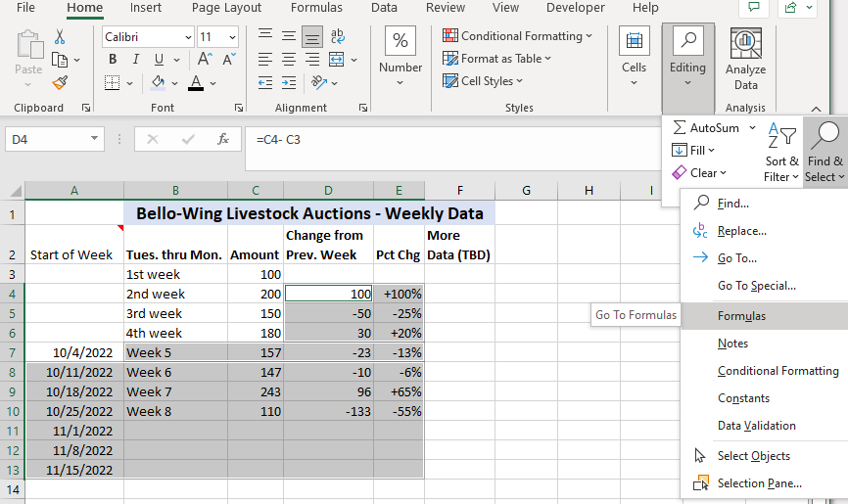Viewport: 848px width, 504px height.
Task: Click the Cut scissors icon
Action: (x=60, y=37)
